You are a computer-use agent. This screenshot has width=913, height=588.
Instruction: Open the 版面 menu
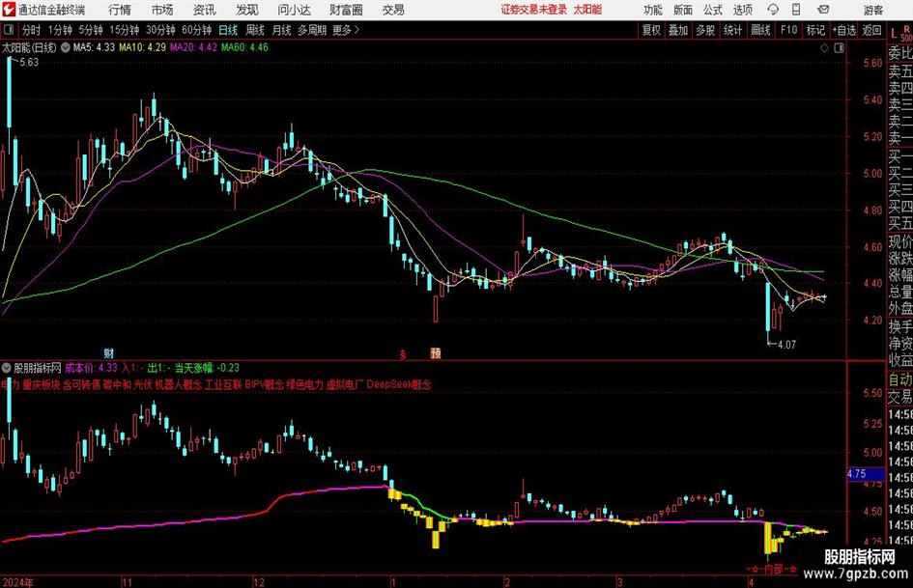click(x=683, y=10)
